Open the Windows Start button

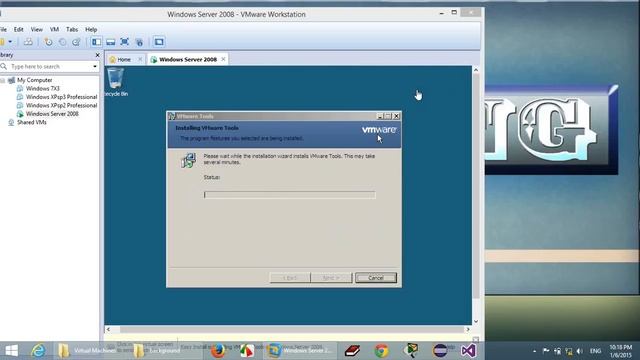pyautogui.click(x=11, y=351)
